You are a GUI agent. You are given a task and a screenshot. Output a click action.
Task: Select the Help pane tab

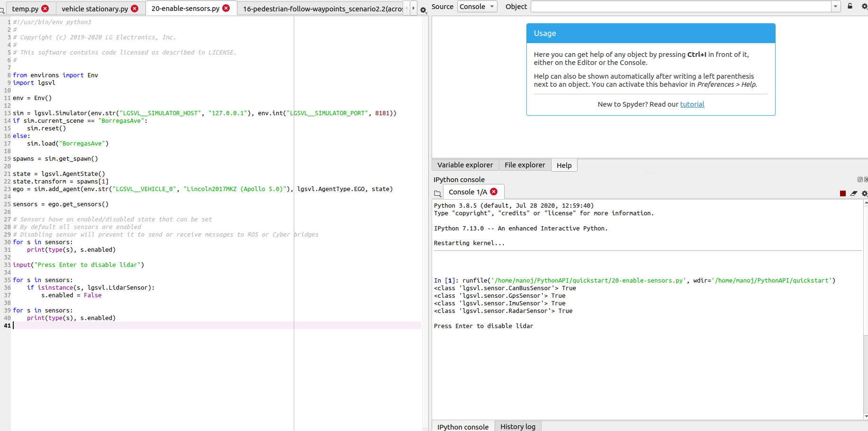click(564, 165)
